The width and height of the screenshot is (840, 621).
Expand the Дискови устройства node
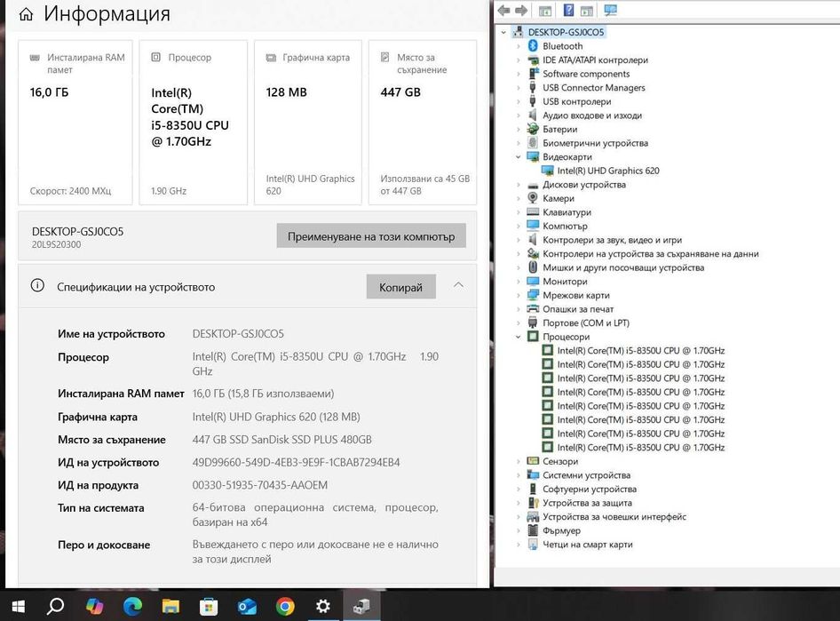[x=518, y=185]
